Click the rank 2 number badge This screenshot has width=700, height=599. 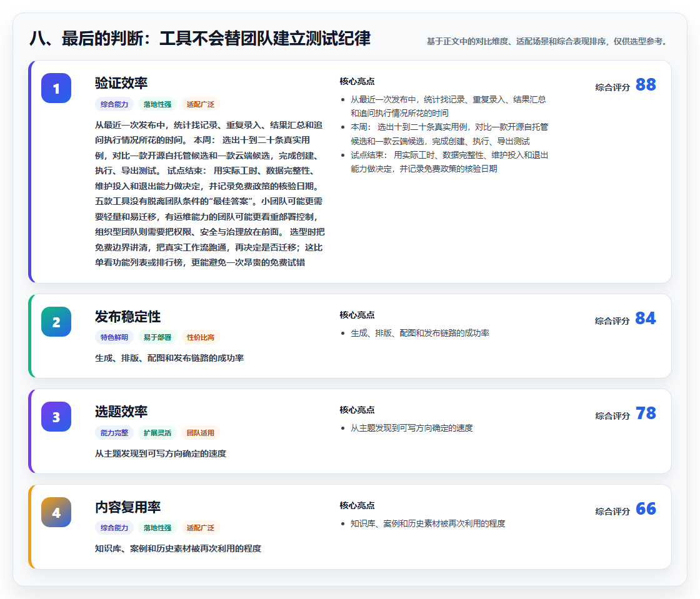(x=56, y=322)
